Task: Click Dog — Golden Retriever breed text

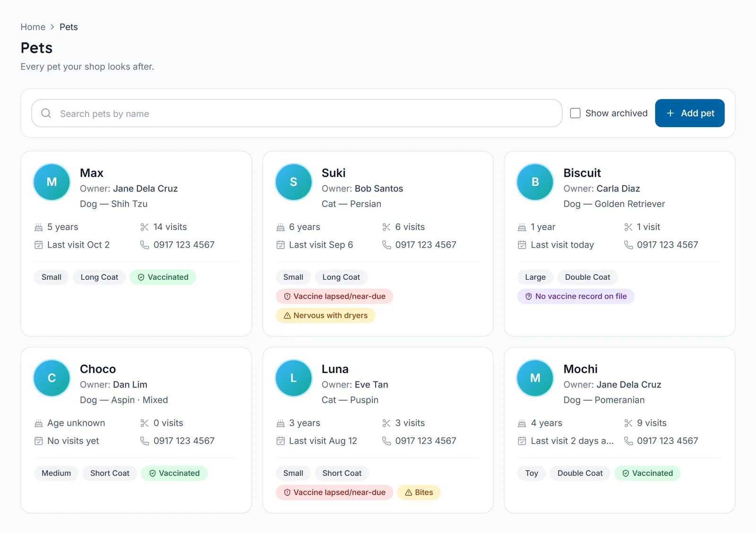Action: click(614, 204)
